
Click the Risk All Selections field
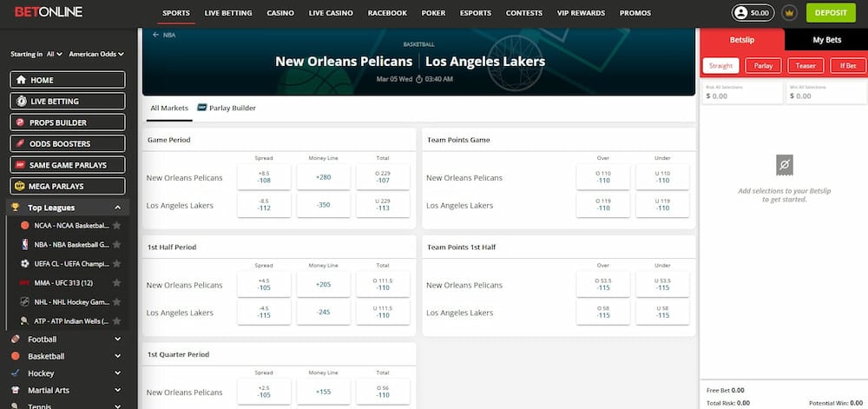tap(742, 93)
